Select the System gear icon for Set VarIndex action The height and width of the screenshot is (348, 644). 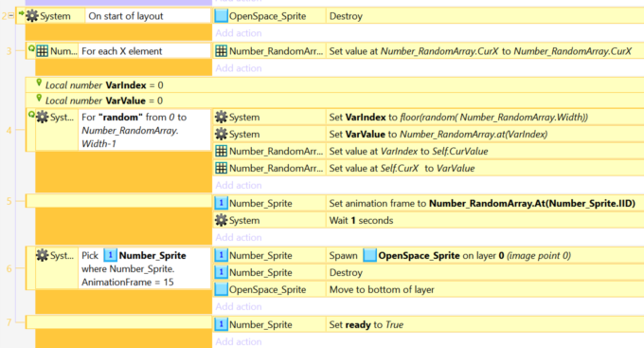point(221,118)
